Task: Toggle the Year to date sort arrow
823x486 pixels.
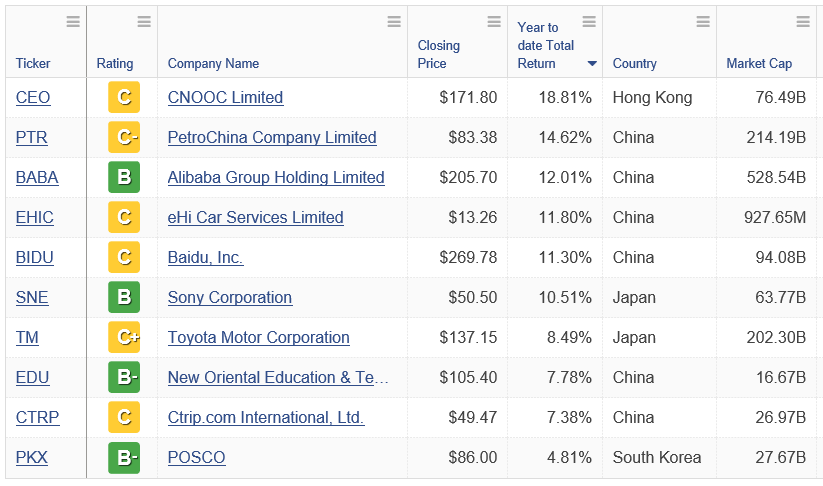Action: pos(592,64)
